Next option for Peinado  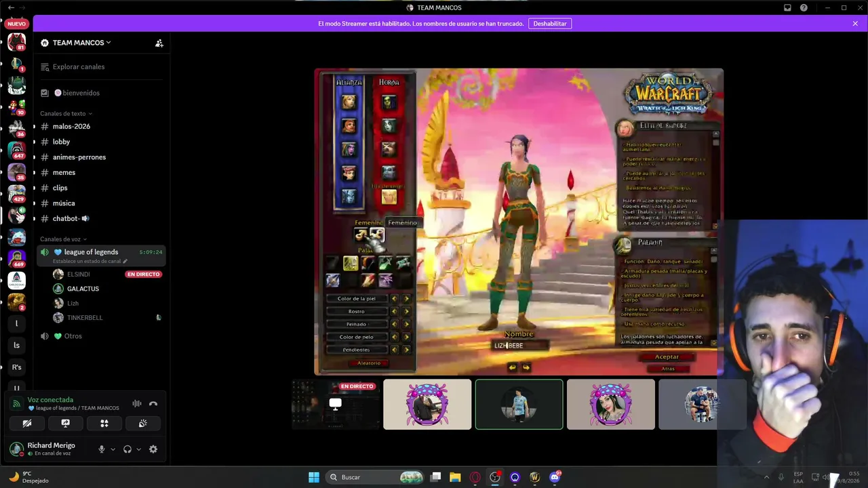pyautogui.click(x=407, y=324)
